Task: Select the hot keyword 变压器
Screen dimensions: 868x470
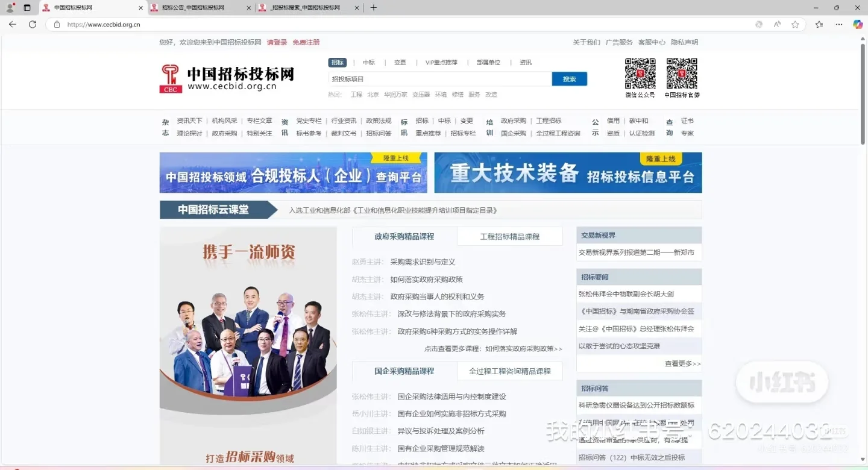Action: pos(421,95)
